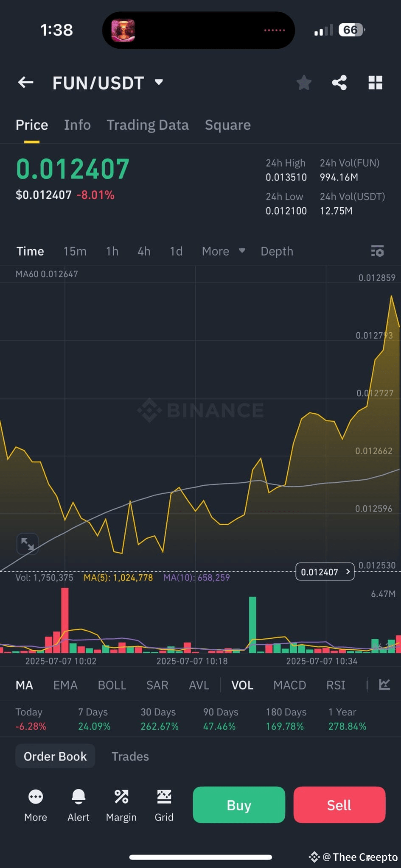Screen dimensions: 401x868
Task: Tap the Today -6.28% performance
Action: pos(31,719)
